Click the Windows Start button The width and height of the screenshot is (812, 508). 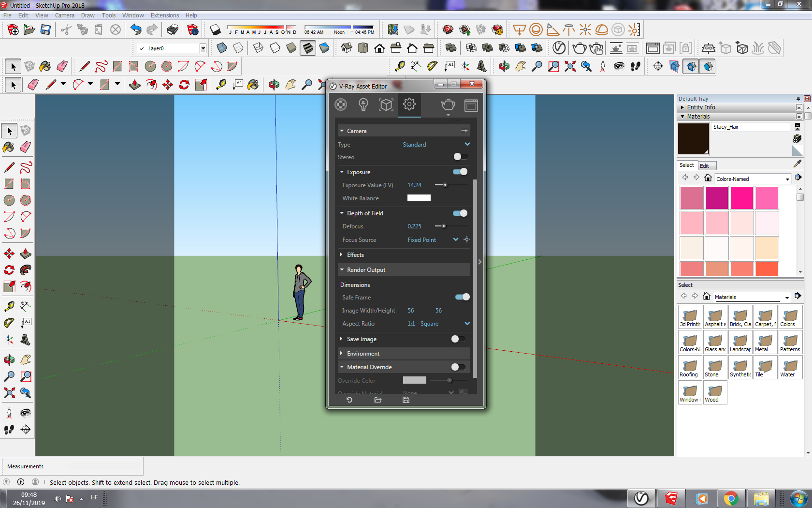click(x=798, y=498)
